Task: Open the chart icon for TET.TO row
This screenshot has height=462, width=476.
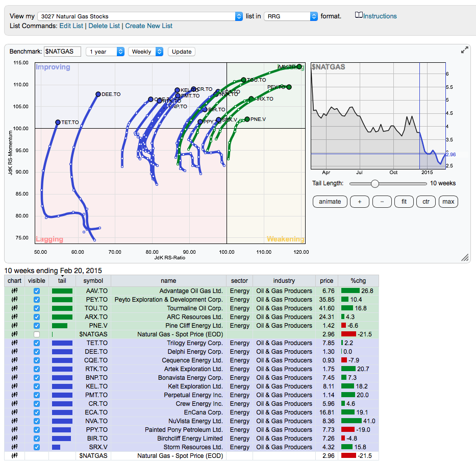Action: pyautogui.click(x=14, y=343)
